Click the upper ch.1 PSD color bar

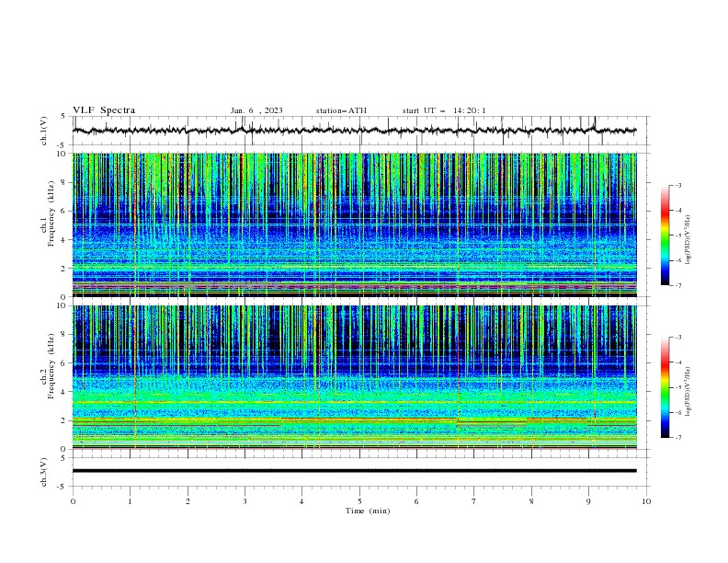pyautogui.click(x=665, y=235)
